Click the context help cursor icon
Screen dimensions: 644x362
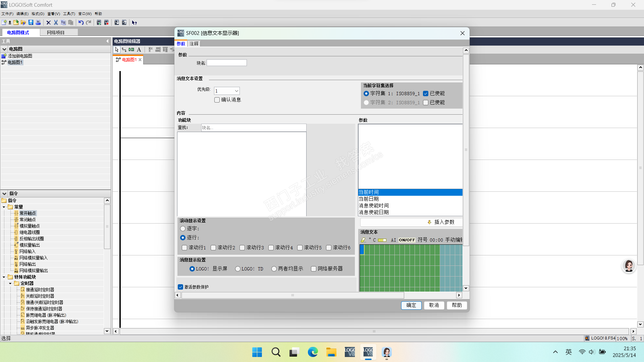pos(134,22)
